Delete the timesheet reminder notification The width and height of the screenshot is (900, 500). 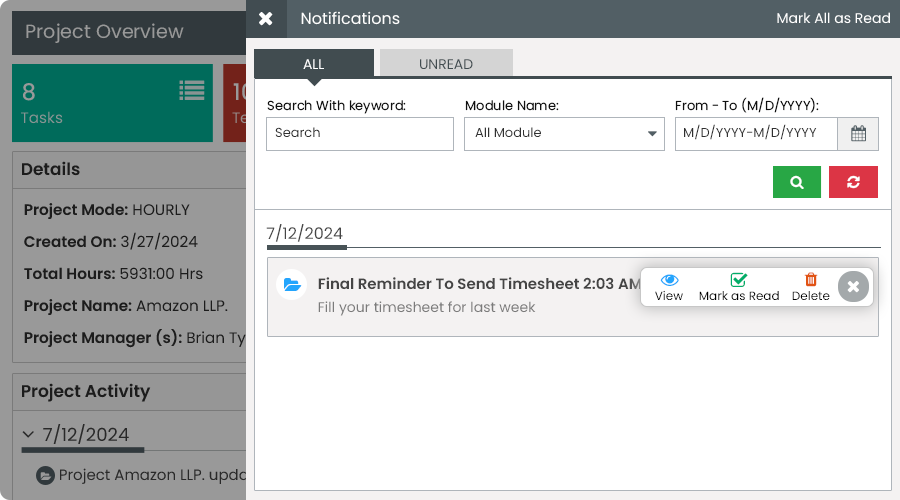click(x=810, y=287)
